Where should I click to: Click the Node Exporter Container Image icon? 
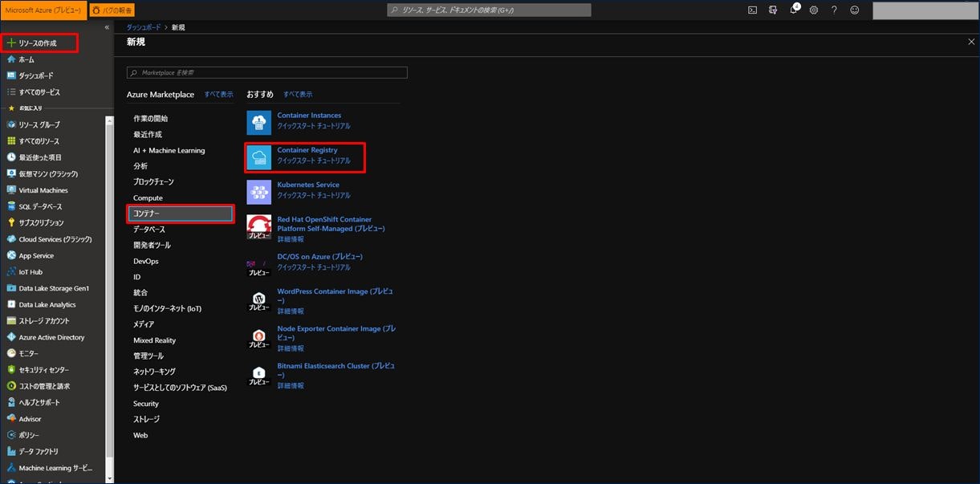(259, 337)
